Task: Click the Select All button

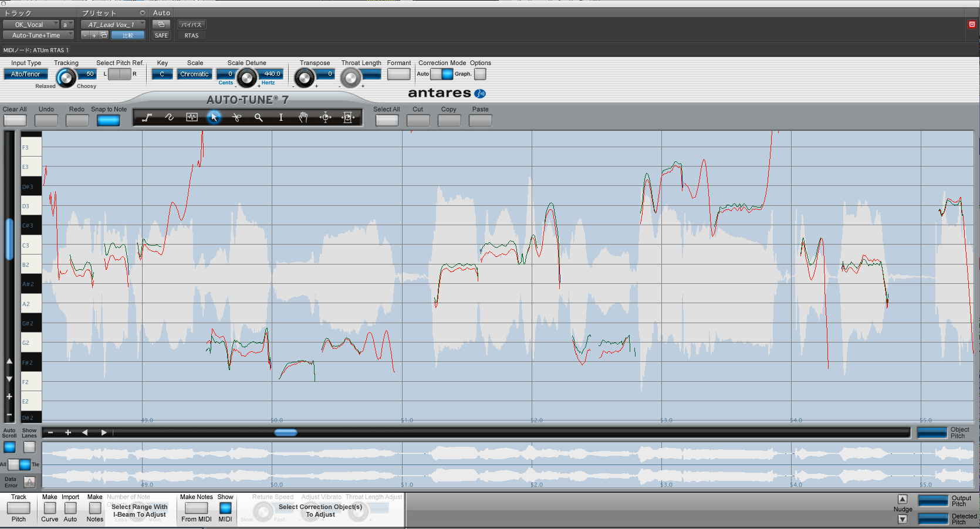Action: (x=387, y=120)
